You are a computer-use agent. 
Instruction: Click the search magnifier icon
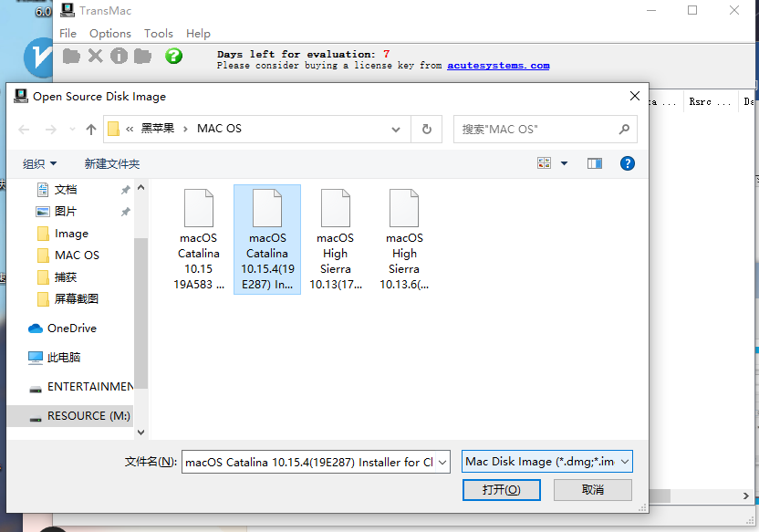point(624,130)
